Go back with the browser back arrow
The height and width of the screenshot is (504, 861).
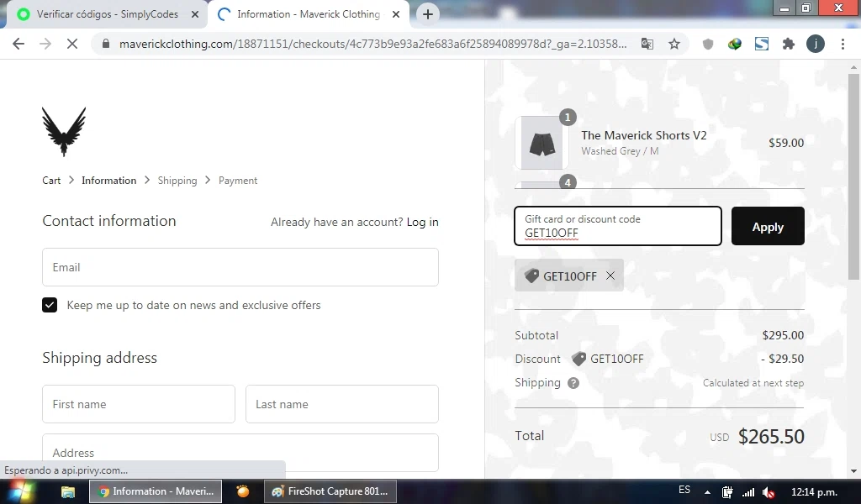[18, 44]
